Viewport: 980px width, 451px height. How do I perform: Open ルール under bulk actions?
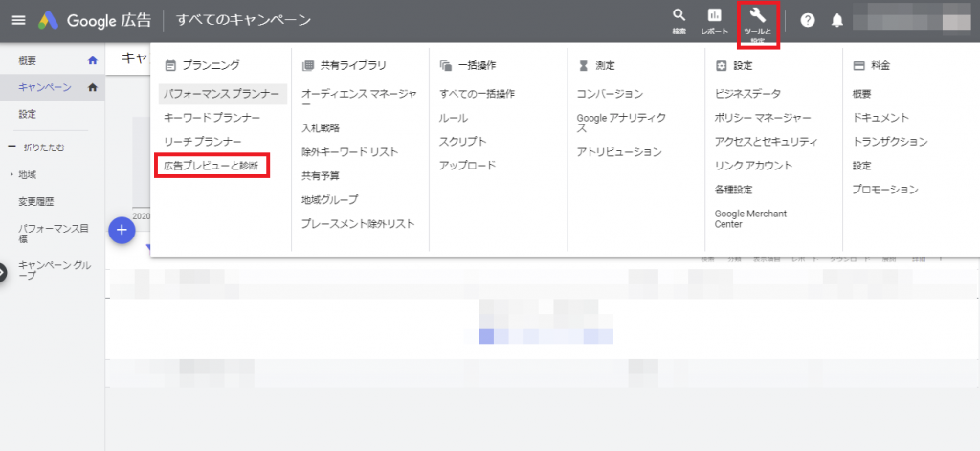click(454, 118)
